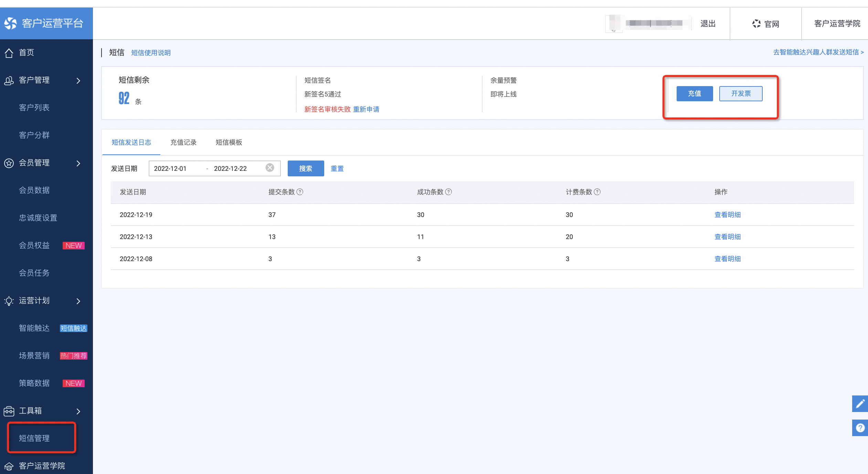This screenshot has width=868, height=474.
Task: Click the start date field 2022-12-01
Action: coord(170,168)
